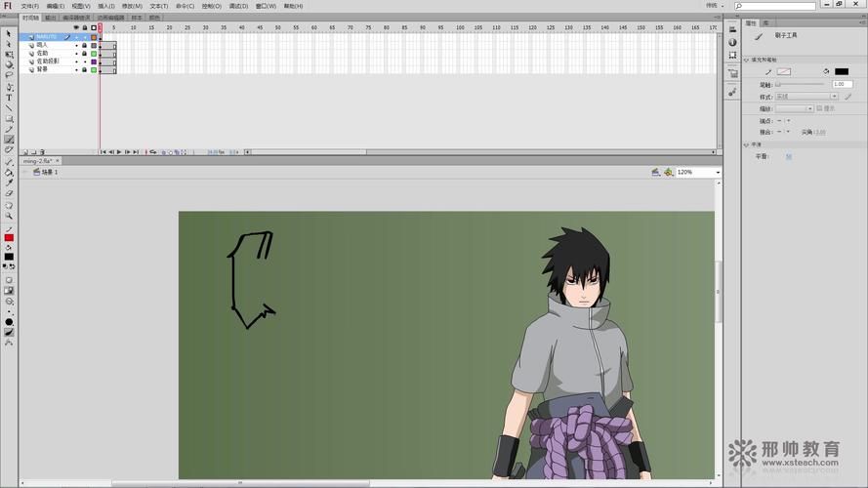Collapse the 填充和笔触 section
The height and width of the screenshot is (488, 868).
748,60
